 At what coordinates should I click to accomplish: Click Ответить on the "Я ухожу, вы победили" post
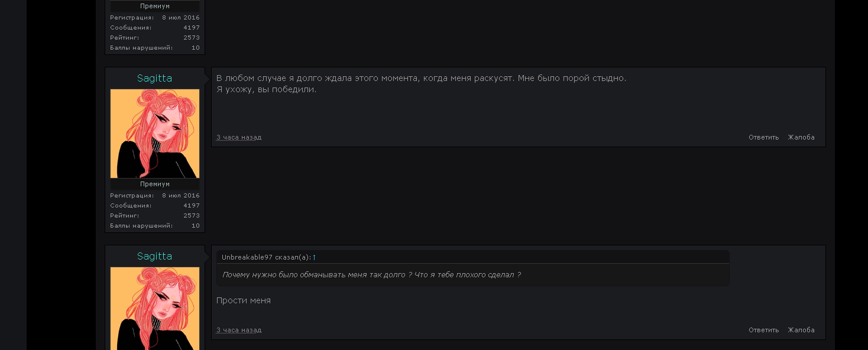(764, 137)
